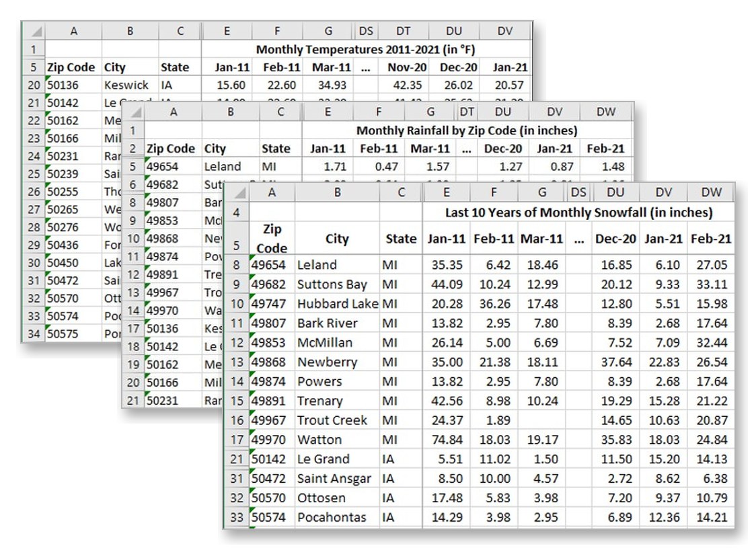Screen dimensions: 756x550
Task: Click zip code 50575 in temperatures sheet
Action: coord(73,333)
